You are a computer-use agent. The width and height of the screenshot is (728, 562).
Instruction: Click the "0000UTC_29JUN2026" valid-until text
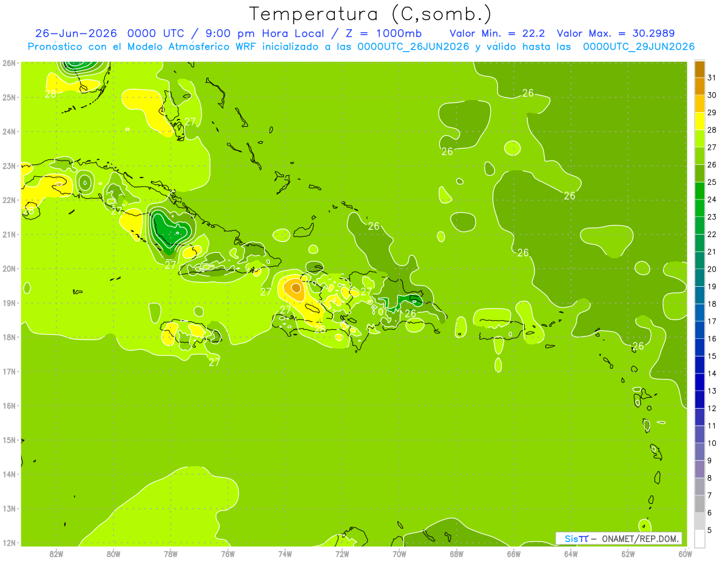639,47
